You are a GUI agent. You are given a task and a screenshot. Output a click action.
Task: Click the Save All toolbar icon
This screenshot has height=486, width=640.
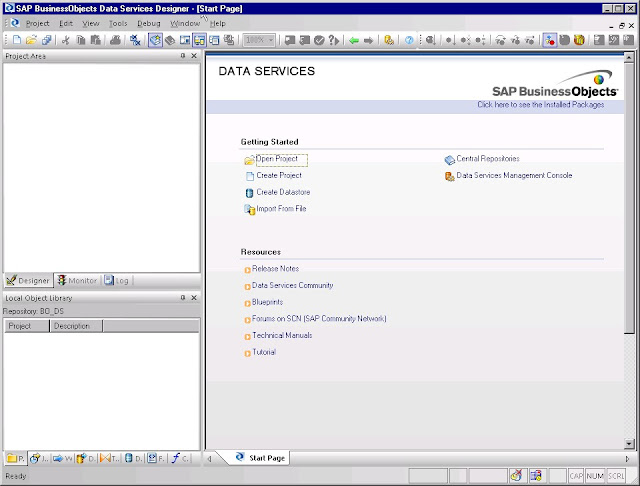pyautogui.click(x=47, y=40)
